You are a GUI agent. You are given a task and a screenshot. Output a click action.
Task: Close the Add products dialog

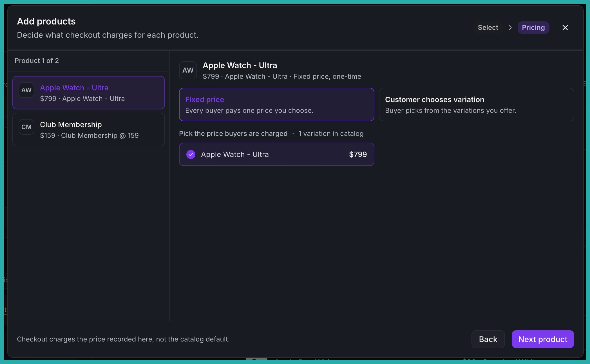[565, 28]
